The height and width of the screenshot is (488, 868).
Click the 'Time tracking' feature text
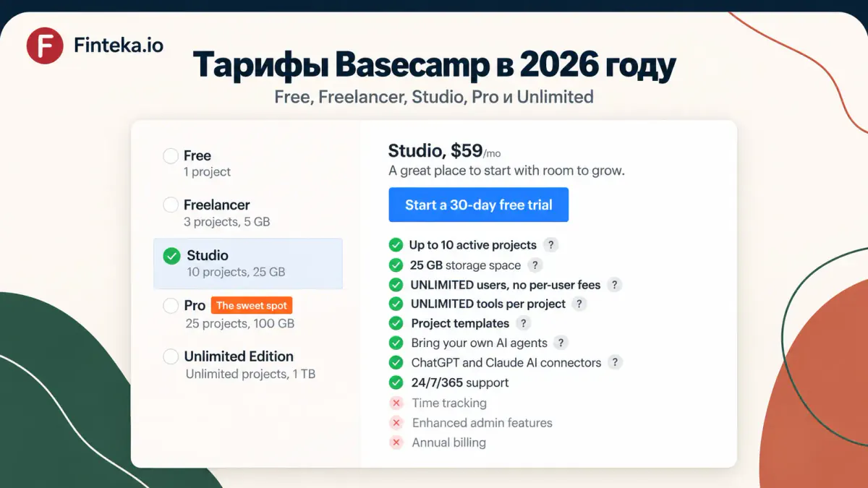coord(449,403)
